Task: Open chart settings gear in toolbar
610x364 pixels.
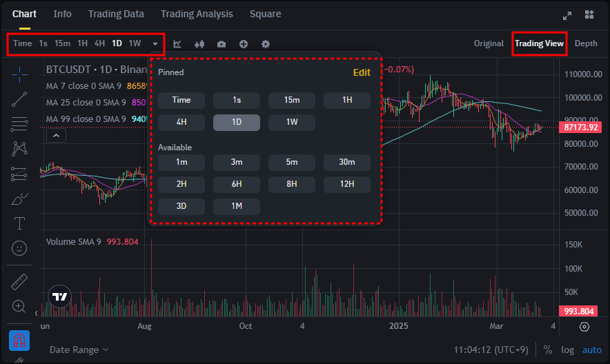Action: pos(266,44)
